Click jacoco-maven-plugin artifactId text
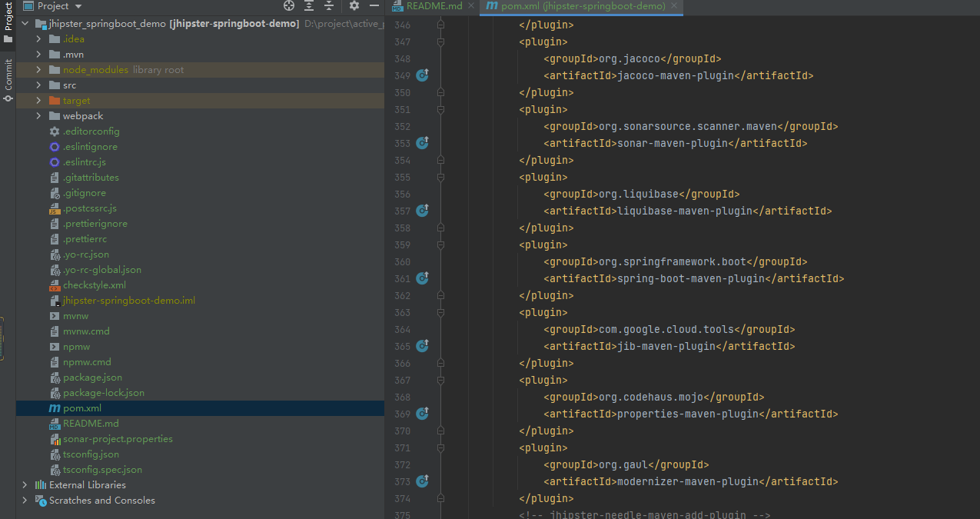This screenshot has width=980, height=519. [676, 75]
